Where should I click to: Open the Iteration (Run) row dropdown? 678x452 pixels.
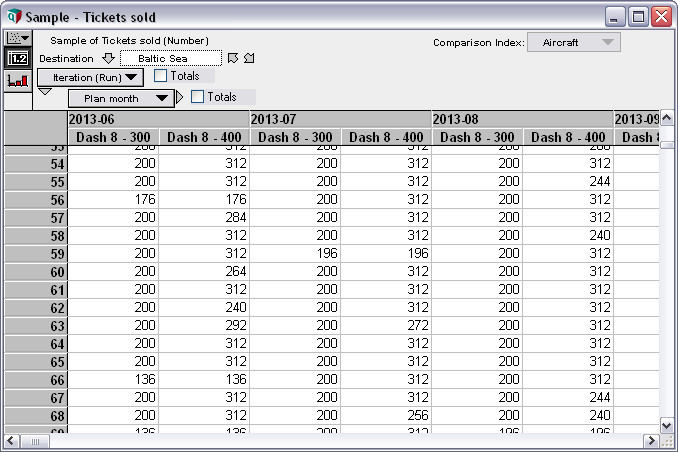point(90,77)
